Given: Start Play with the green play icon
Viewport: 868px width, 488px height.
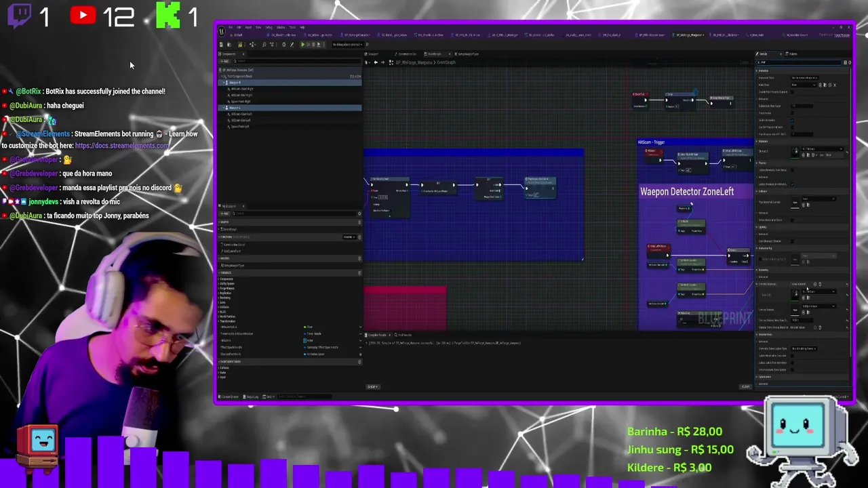Looking at the screenshot, I should [303, 44].
